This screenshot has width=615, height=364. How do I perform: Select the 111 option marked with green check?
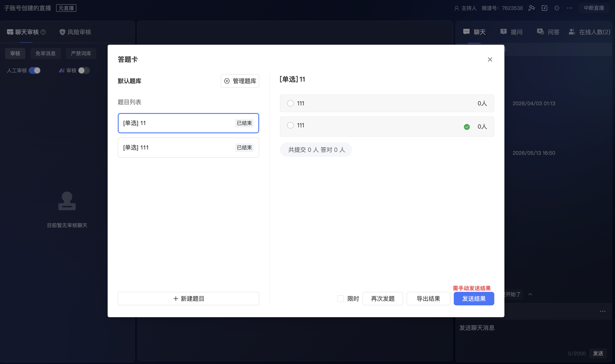pyautogui.click(x=387, y=127)
